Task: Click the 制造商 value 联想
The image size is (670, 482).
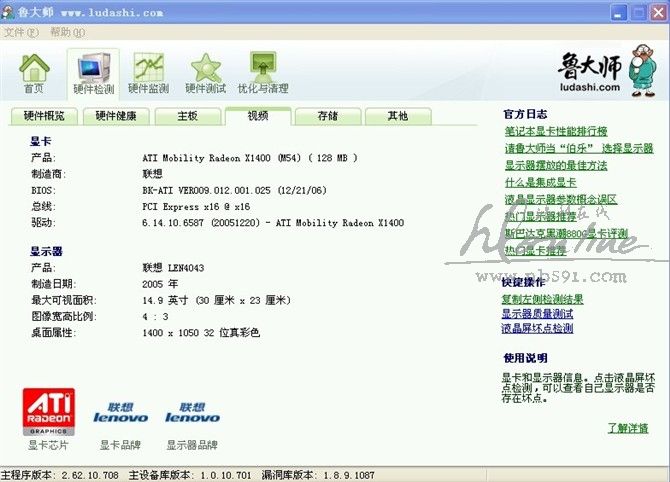Action: (153, 174)
